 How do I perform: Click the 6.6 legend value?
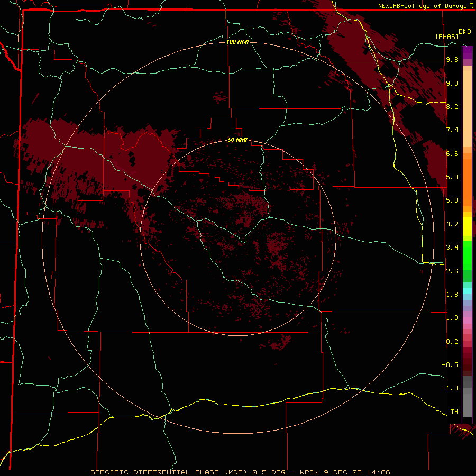452,153
